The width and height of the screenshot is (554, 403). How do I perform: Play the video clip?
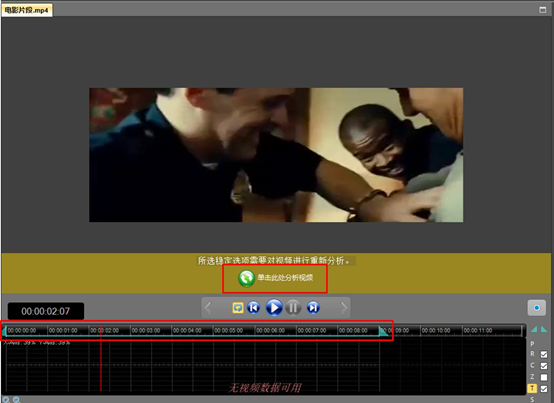point(274,308)
